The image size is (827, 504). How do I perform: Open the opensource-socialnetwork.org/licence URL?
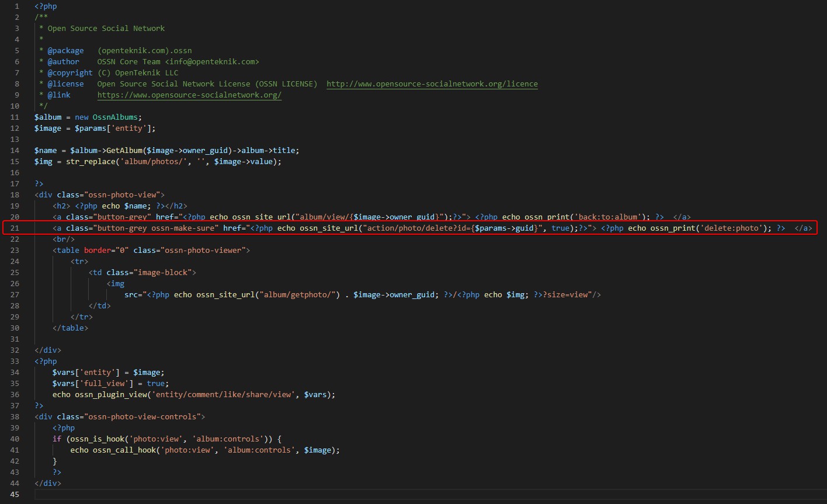[x=432, y=84]
